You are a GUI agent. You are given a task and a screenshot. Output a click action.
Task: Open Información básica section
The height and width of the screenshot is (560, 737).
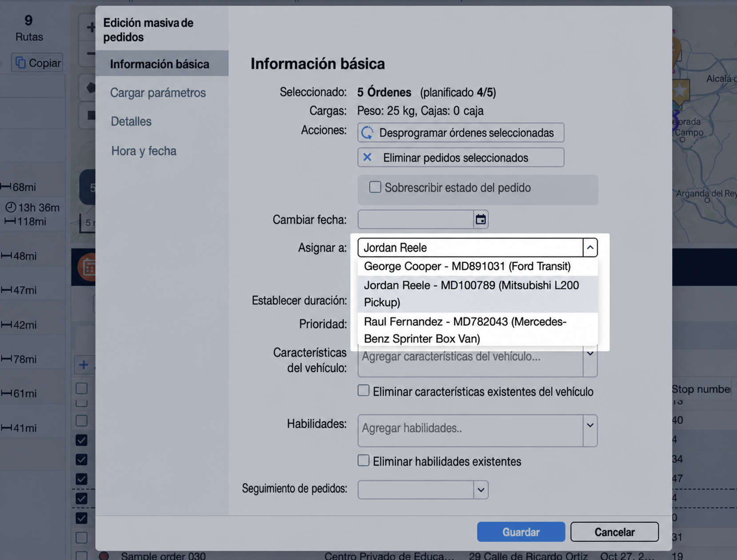coord(162,64)
